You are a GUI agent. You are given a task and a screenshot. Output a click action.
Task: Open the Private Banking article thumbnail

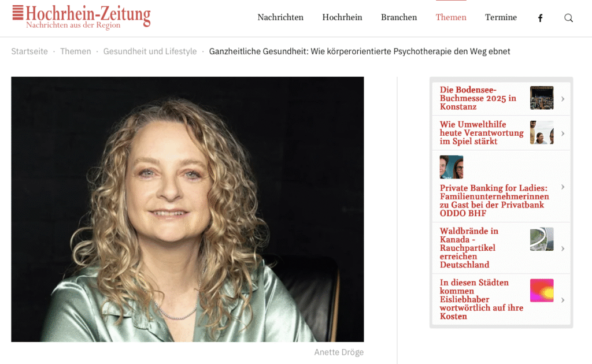(x=451, y=167)
